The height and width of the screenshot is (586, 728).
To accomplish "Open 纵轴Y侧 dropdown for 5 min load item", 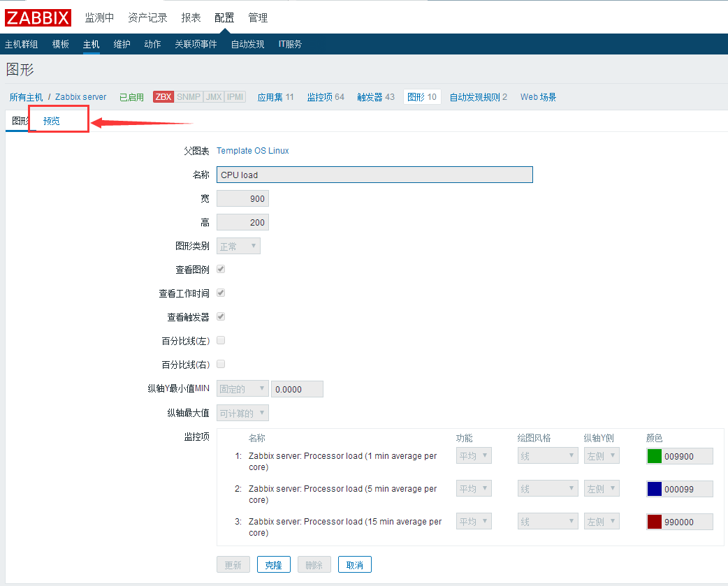I will pyautogui.click(x=602, y=488).
